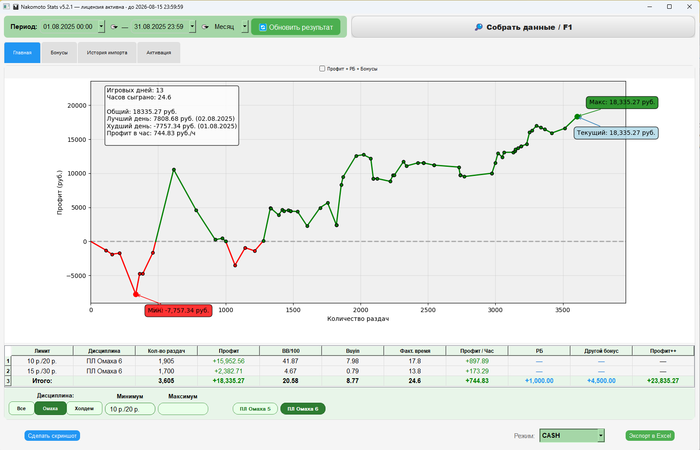Toggle the ПЛ Омаха 6 filter
The height and width of the screenshot is (450, 700).
[303, 409]
